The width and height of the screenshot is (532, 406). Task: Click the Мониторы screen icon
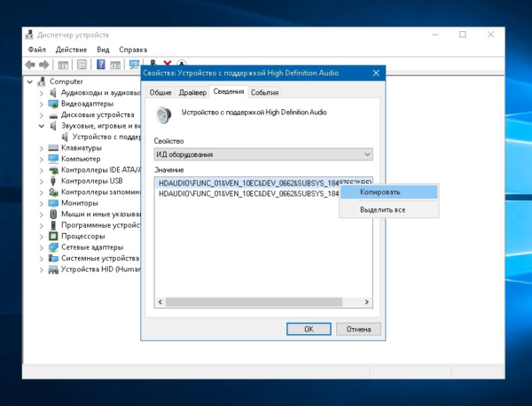coord(53,203)
